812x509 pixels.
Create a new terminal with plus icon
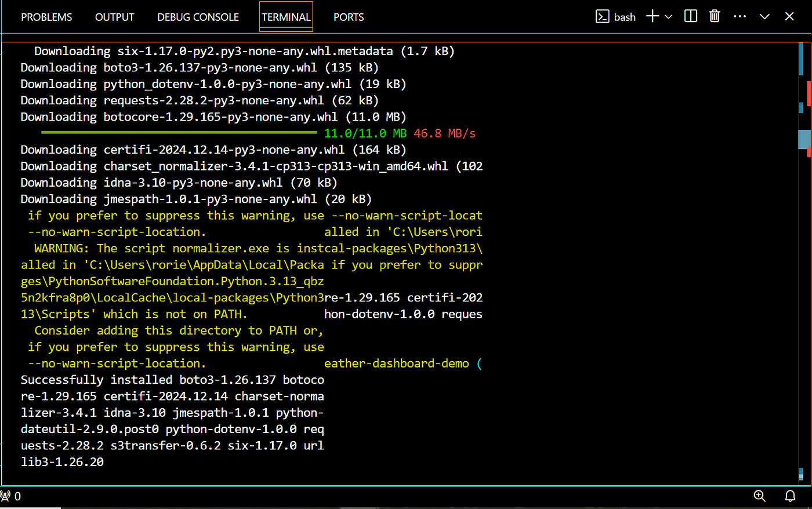[652, 16]
